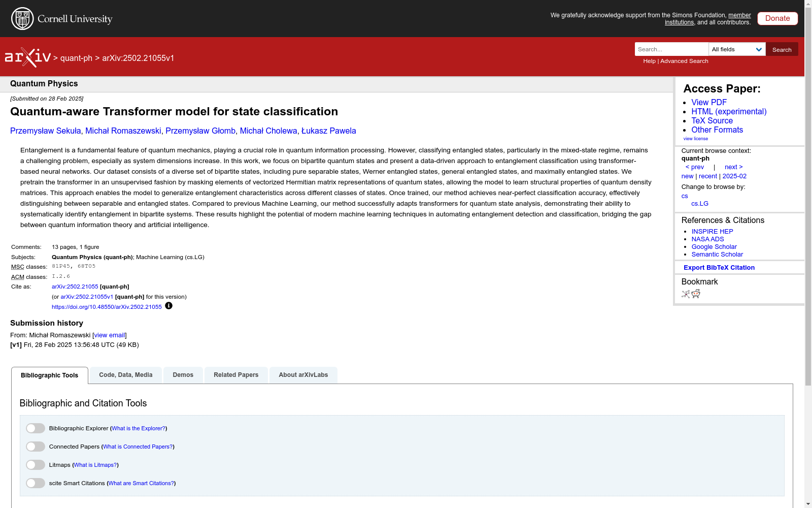Browse by cs.LG category
The height and width of the screenshot is (508, 812).
pos(700,204)
